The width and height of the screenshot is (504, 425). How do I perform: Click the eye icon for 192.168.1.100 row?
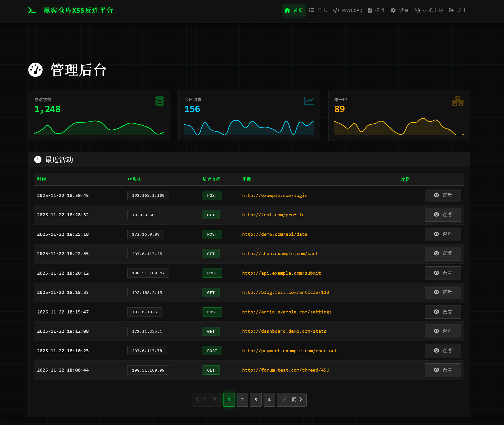[436, 195]
